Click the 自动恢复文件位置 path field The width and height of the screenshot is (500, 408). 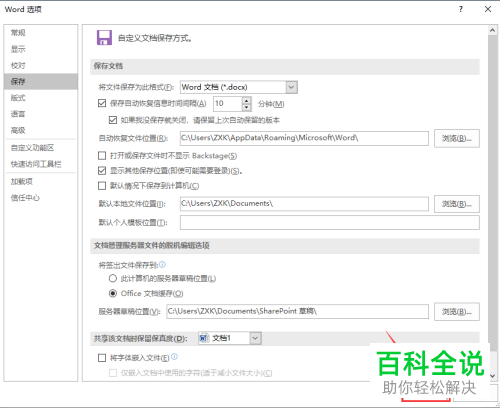[x=304, y=138]
